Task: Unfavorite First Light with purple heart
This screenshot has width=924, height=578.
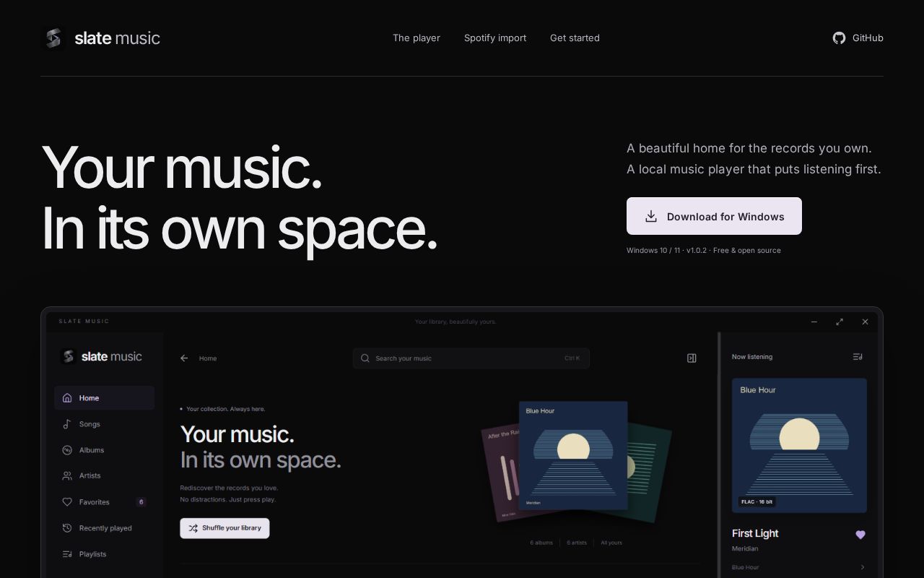Action: tap(860, 535)
